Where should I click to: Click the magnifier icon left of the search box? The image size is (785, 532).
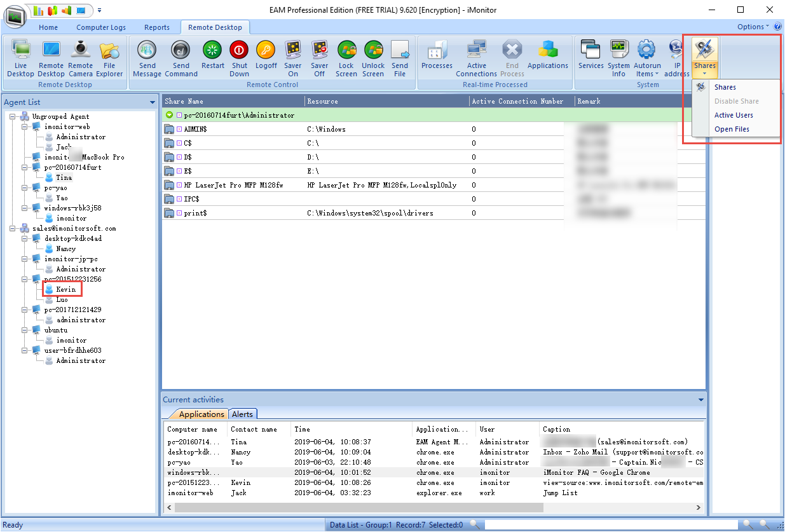(x=474, y=525)
